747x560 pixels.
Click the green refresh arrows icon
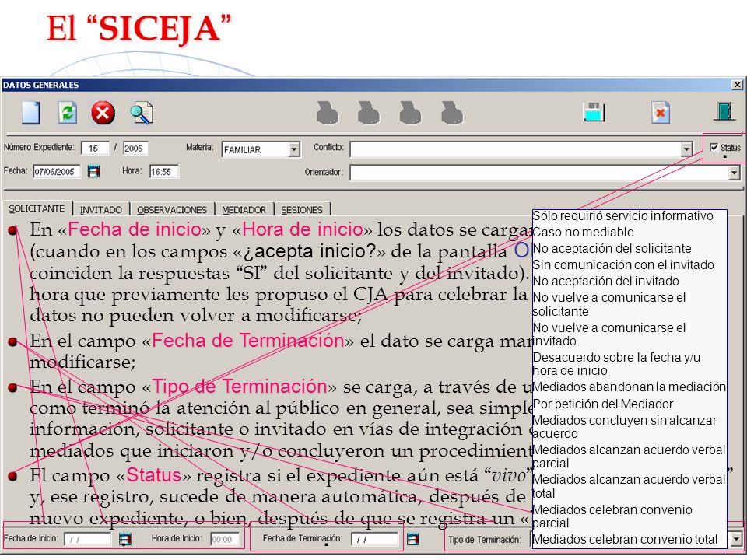tap(68, 114)
